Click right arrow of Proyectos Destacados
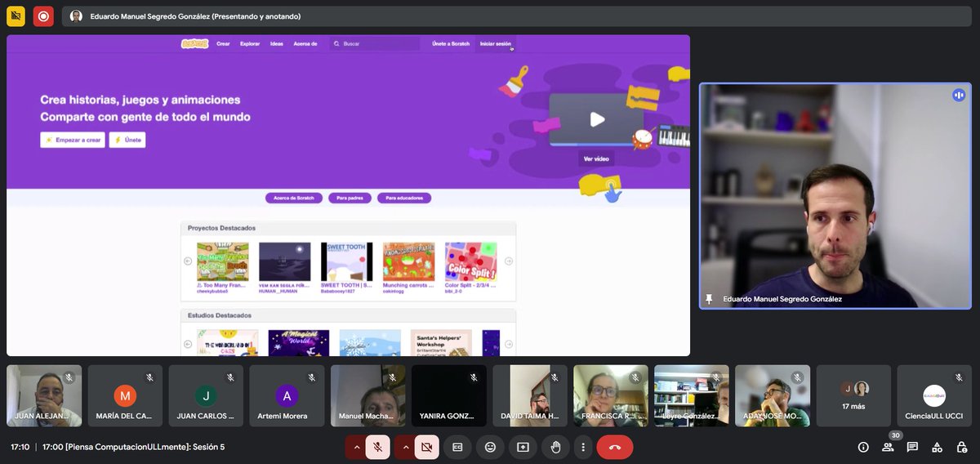The width and height of the screenshot is (980, 464). [509, 261]
